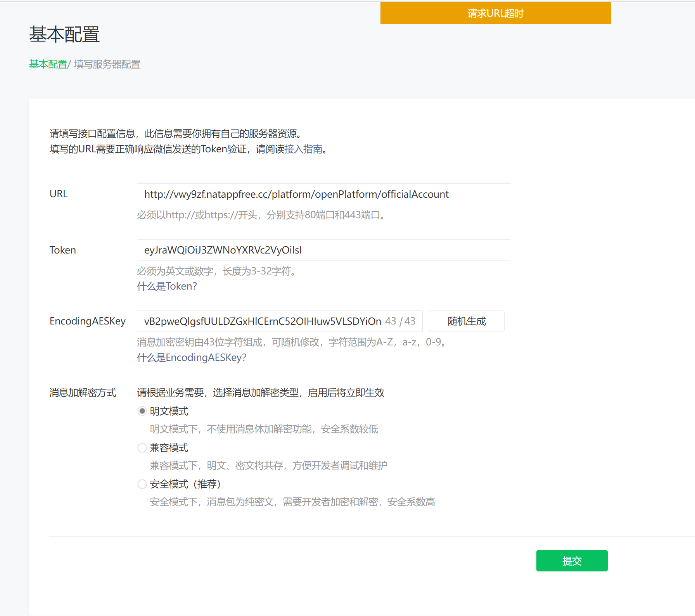Click the green 提交 button
Image resolution: width=695 pixels, height=616 pixels.
pyautogui.click(x=572, y=561)
